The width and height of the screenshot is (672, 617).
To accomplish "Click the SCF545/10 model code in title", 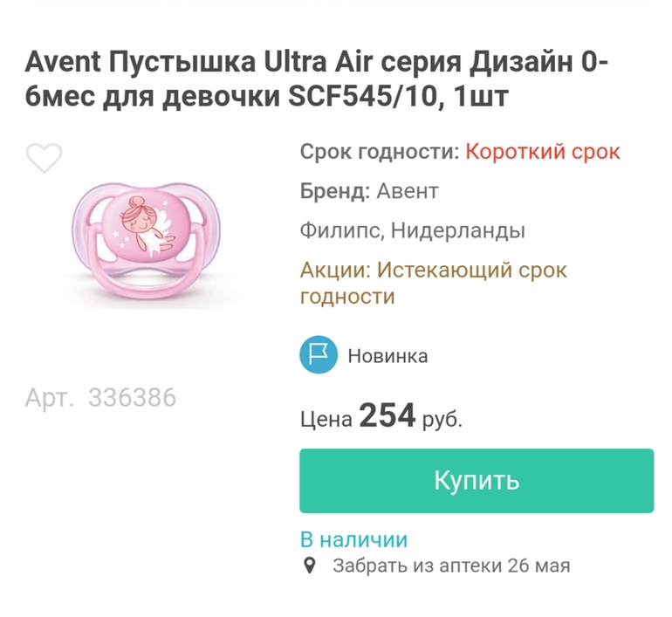I will [x=360, y=98].
